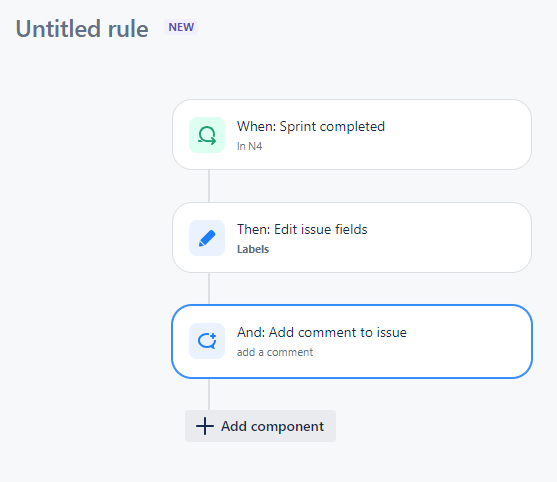Click 'Then: Edit issue fields' heading text
Viewport: 557px width, 482px height.
click(302, 229)
